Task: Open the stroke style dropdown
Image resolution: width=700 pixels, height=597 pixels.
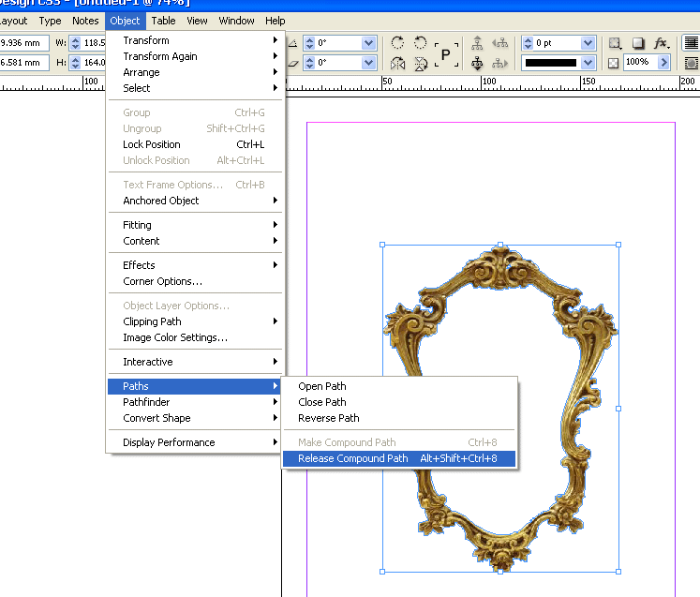Action: (588, 63)
